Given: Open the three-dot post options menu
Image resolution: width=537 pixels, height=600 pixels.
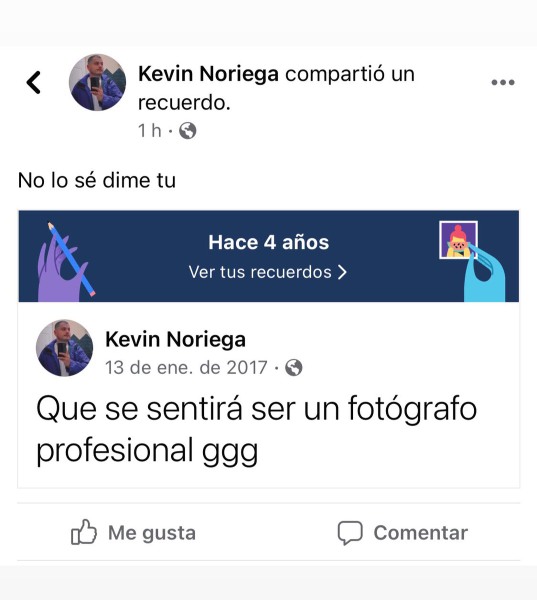Looking at the screenshot, I should point(503,82).
